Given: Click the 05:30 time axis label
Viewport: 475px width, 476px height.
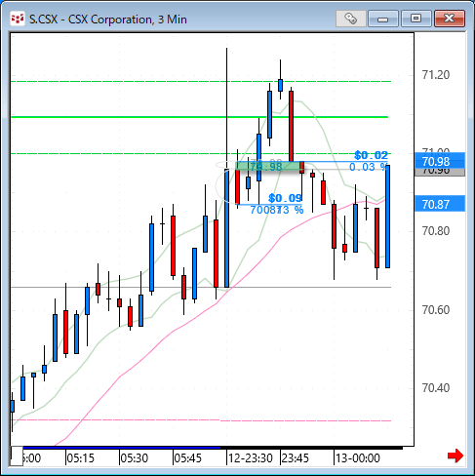Looking at the screenshot, I should [134, 458].
